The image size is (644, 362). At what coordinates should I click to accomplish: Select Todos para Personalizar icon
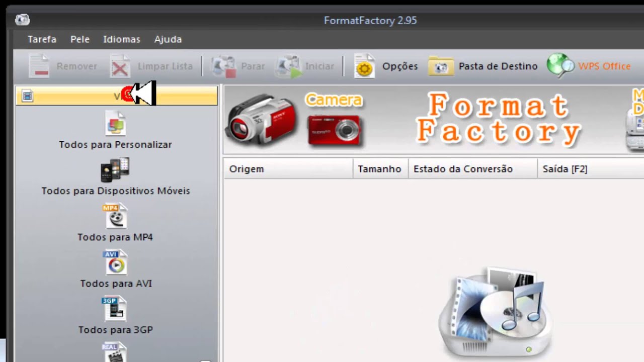[115, 124]
